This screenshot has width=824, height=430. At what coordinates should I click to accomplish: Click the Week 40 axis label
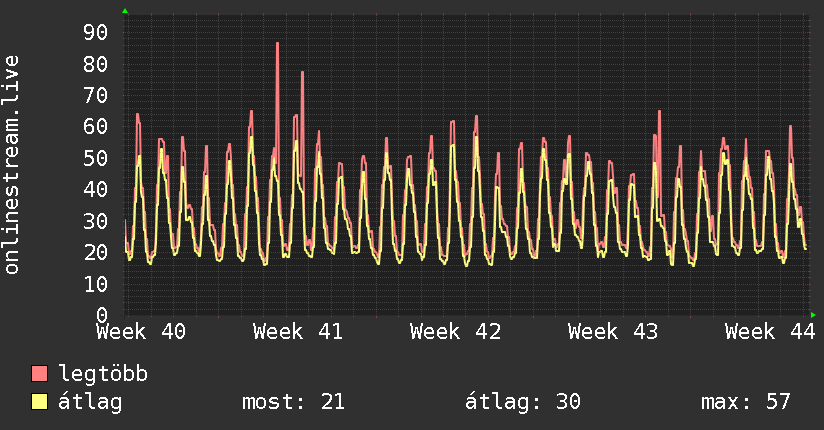(141, 332)
